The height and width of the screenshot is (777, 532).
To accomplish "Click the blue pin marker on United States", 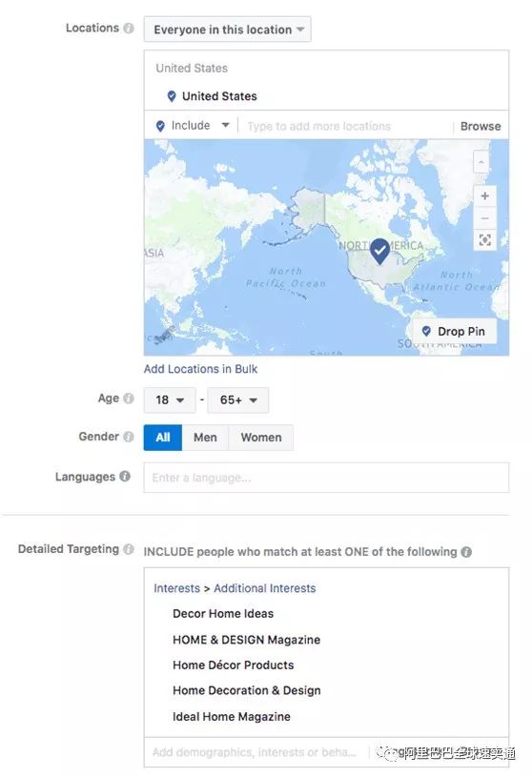I will pyautogui.click(x=379, y=251).
